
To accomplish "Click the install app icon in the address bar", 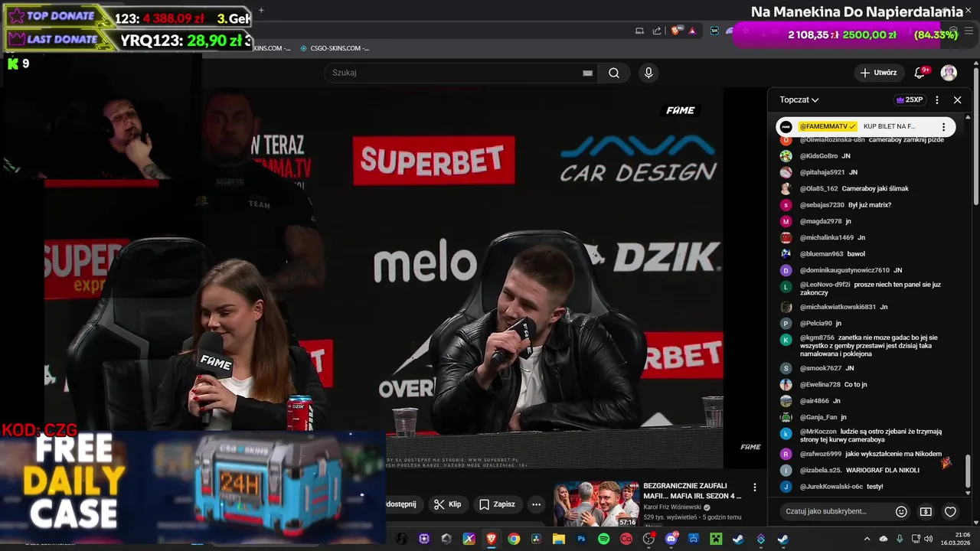I will point(639,31).
